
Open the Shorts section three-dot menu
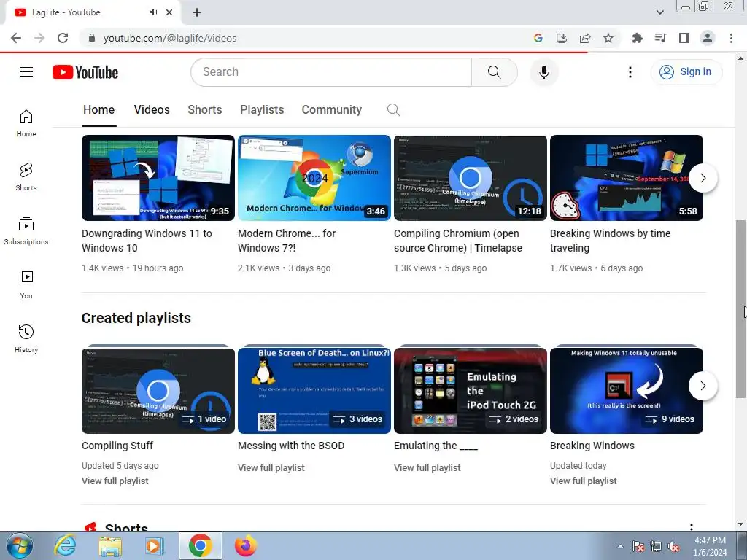tap(692, 527)
